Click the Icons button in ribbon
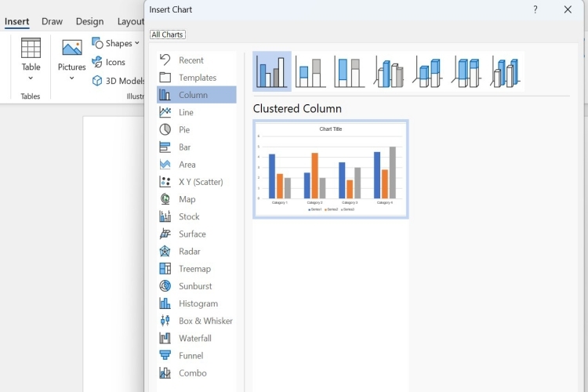 click(109, 62)
